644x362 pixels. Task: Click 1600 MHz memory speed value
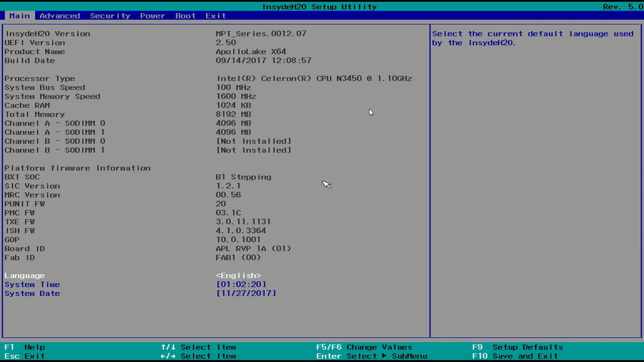236,97
